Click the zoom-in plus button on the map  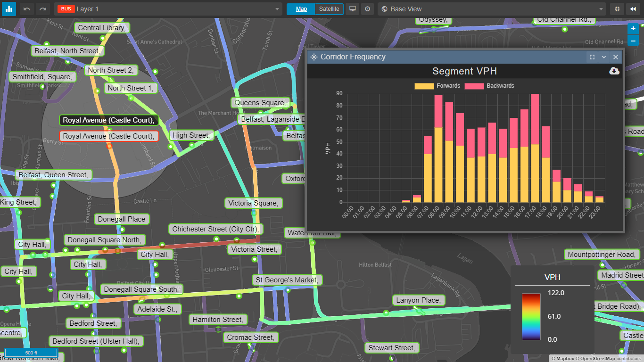click(633, 28)
